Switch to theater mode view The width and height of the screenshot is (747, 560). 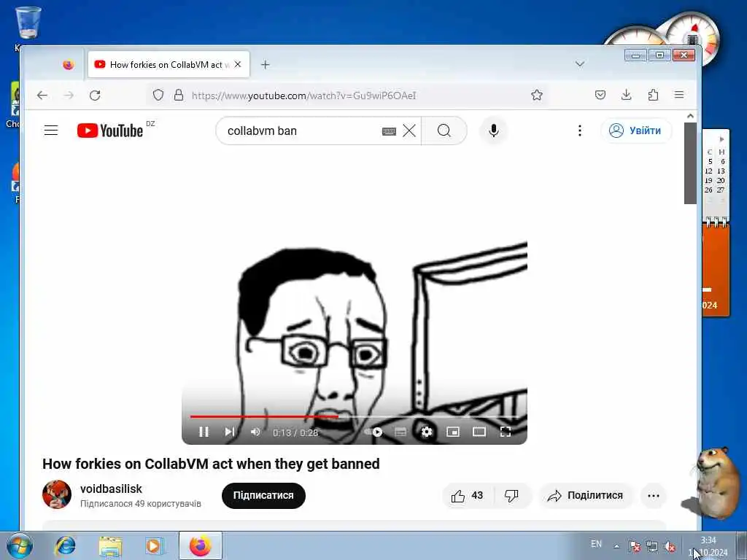click(479, 432)
